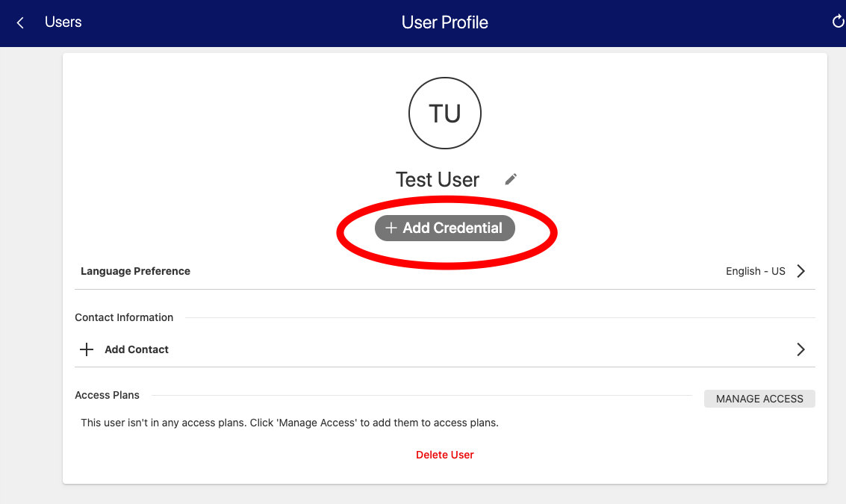Click the User Profile header title

click(x=444, y=22)
